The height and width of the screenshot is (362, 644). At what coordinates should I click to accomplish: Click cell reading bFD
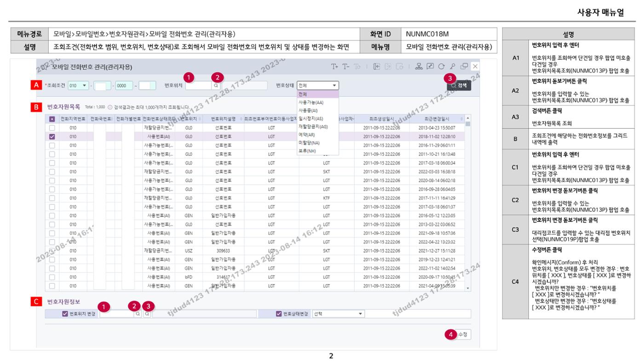click(188, 277)
